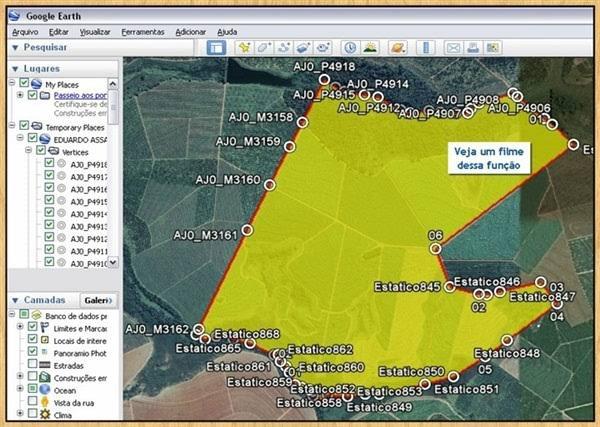Click the AJ0_M3159 map placemark circle

coord(290,146)
